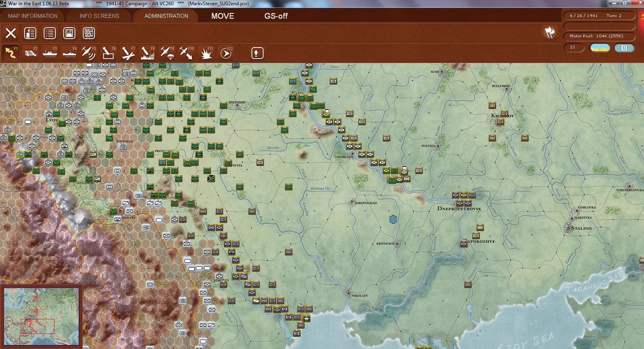Click the crossed flags icon

coord(549,33)
